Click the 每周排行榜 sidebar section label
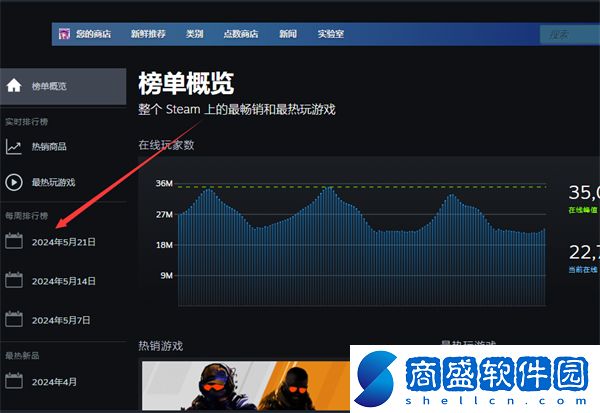Screen dimensions: 600x413 pos(26,216)
